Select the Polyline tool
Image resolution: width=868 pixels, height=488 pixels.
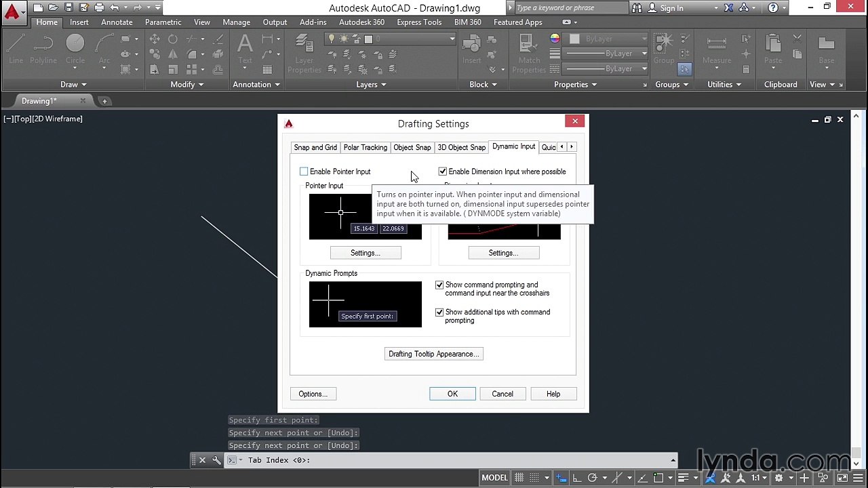click(x=43, y=48)
